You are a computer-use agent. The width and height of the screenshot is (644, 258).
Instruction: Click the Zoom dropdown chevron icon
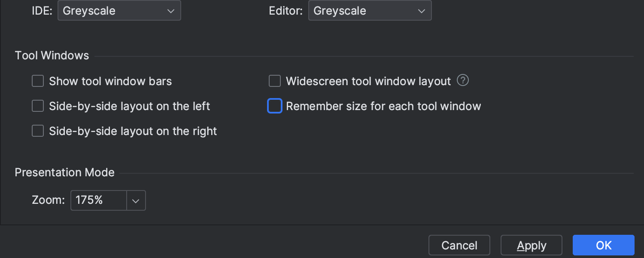(x=136, y=200)
